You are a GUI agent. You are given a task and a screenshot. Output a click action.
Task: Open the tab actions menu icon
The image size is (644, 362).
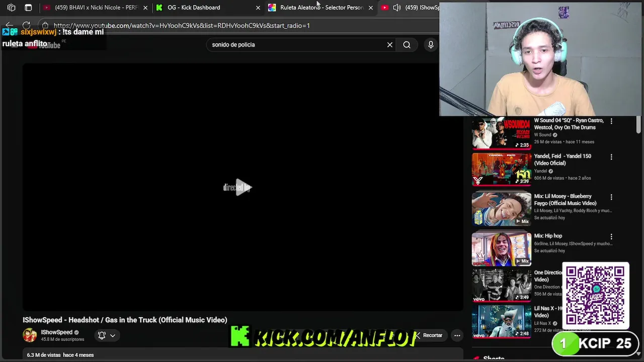28,8
